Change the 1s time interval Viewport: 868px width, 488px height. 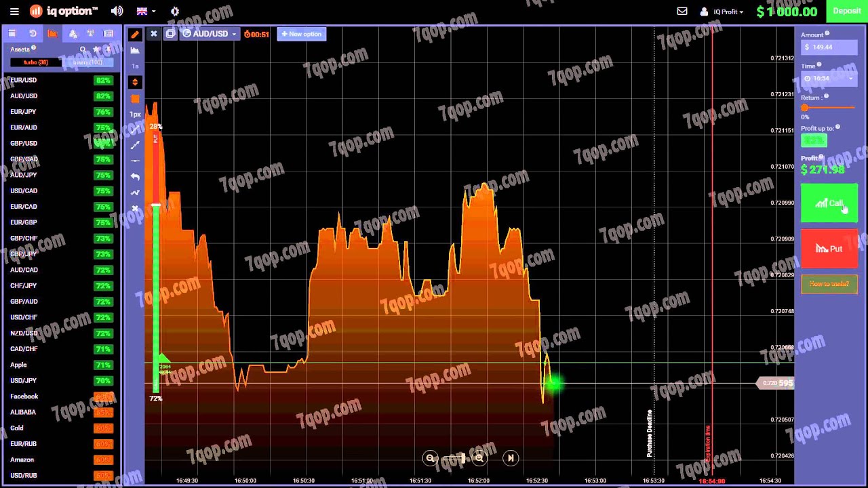135,66
